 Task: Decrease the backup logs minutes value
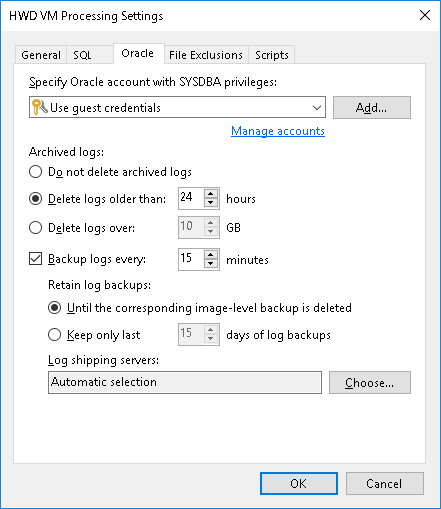coord(211,264)
